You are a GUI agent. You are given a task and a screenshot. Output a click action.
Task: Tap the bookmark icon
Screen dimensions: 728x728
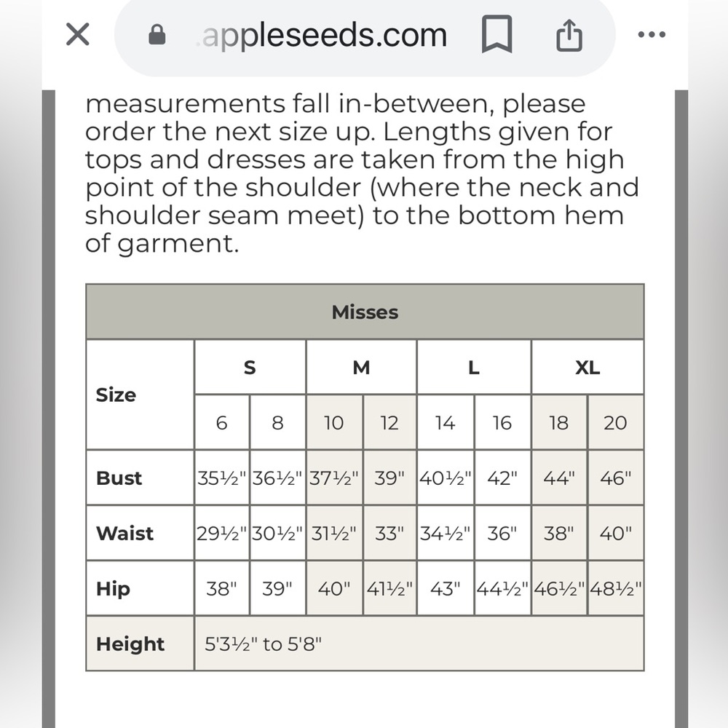(x=497, y=35)
